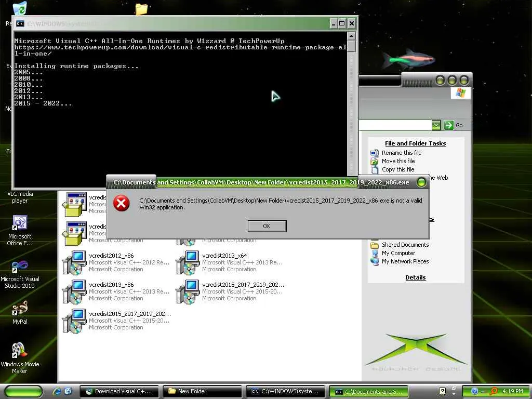The height and width of the screenshot is (399, 532).
Task: Select the vcredist2013_x86 installer file
Action: (x=115, y=291)
